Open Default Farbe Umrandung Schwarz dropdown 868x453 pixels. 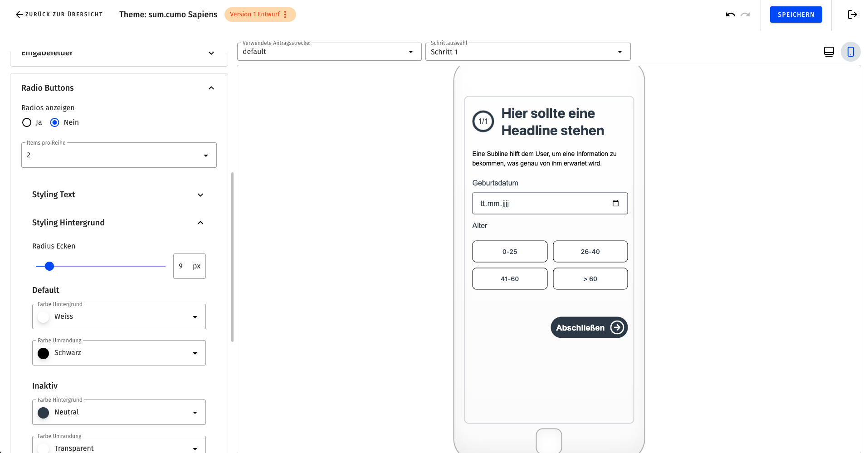click(x=119, y=353)
